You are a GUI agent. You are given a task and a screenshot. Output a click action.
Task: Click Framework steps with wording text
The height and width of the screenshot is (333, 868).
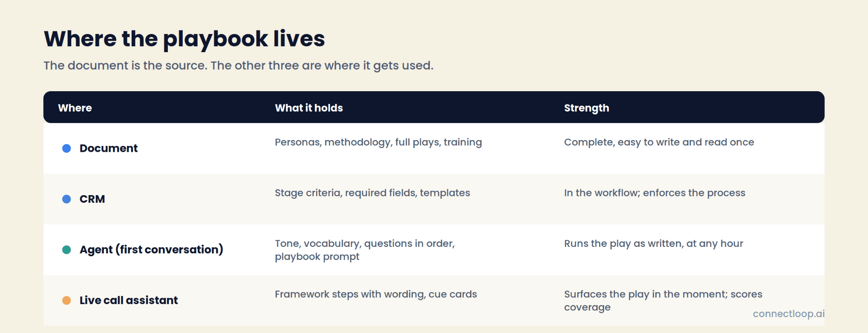tap(376, 294)
